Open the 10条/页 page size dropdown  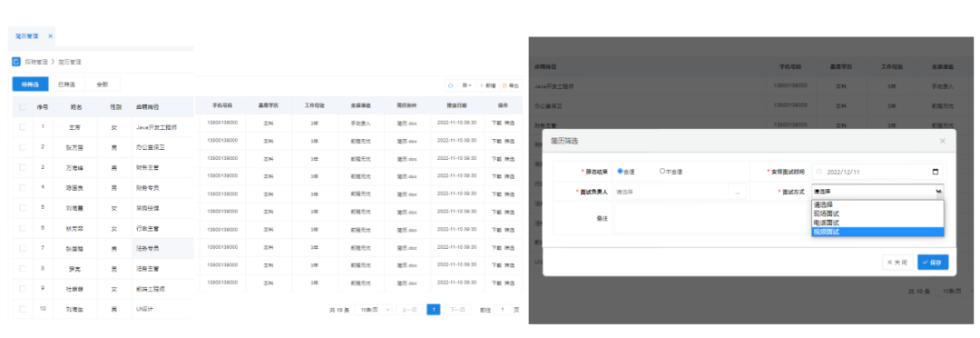373,309
